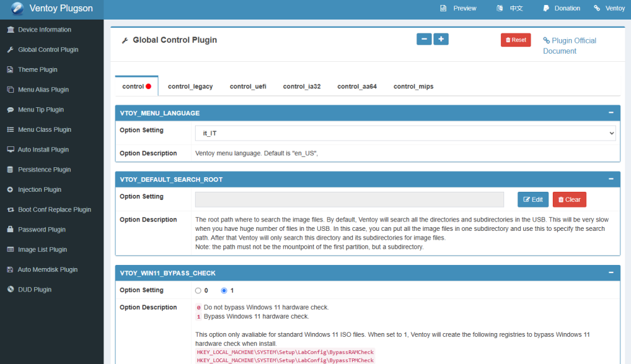This screenshot has height=364, width=631.
Task: Click the default search root path field
Action: click(350, 199)
